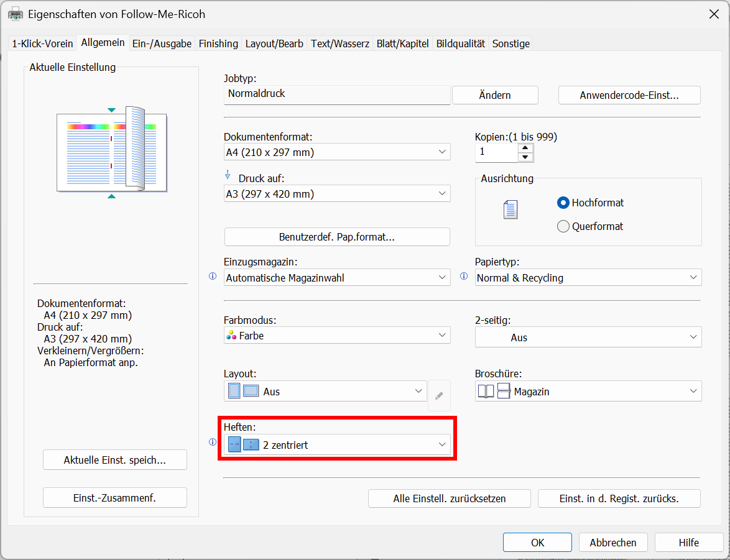730x560 pixels.
Task: Expand the Farbmodus dropdown
Action: [x=337, y=336]
